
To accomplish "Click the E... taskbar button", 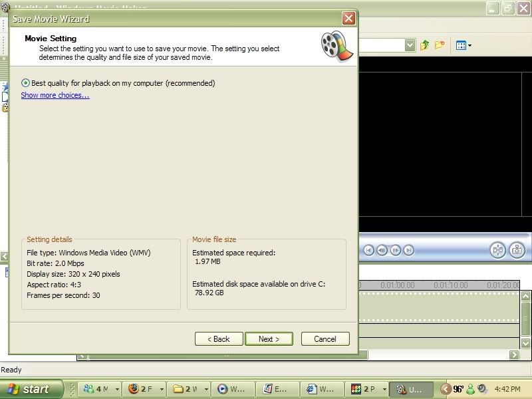I will point(277,389).
